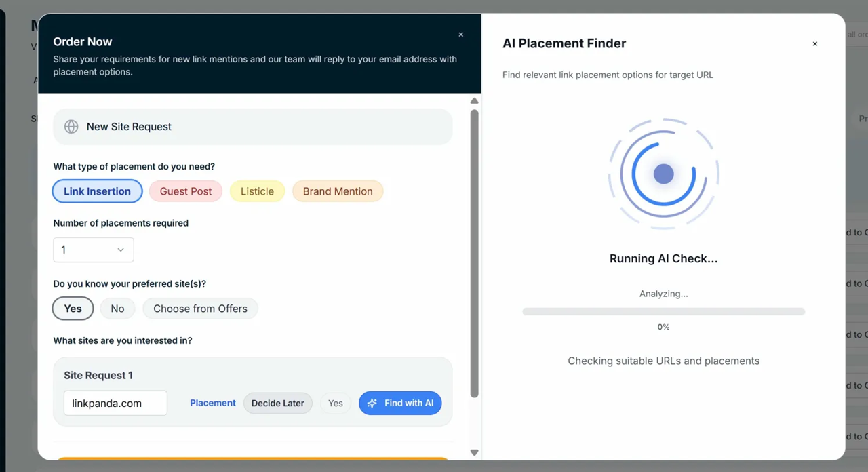
Task: Click the Placement link label
Action: 212,403
